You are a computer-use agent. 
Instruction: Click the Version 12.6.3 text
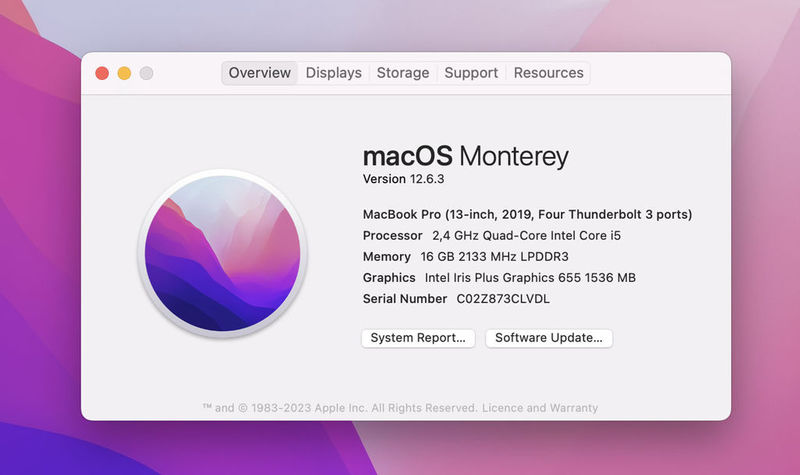point(404,179)
